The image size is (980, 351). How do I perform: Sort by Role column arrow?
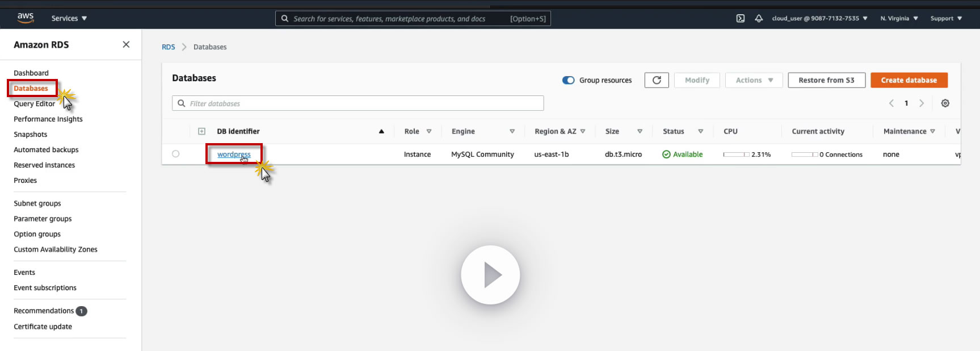(x=429, y=131)
